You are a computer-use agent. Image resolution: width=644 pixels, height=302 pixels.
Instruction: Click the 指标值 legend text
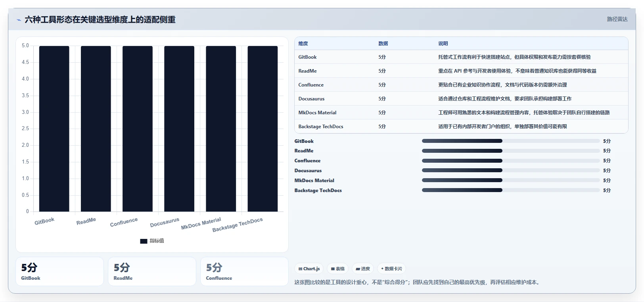pos(157,241)
